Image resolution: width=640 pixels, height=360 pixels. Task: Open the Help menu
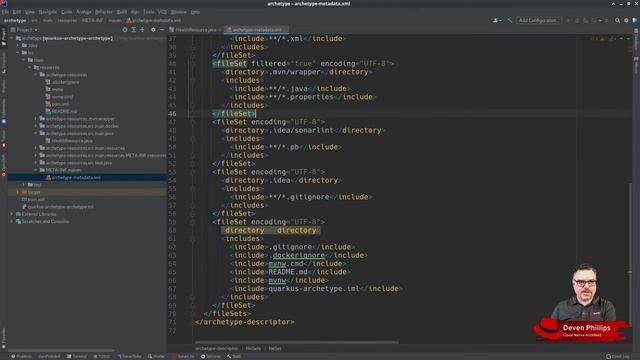tap(195, 12)
